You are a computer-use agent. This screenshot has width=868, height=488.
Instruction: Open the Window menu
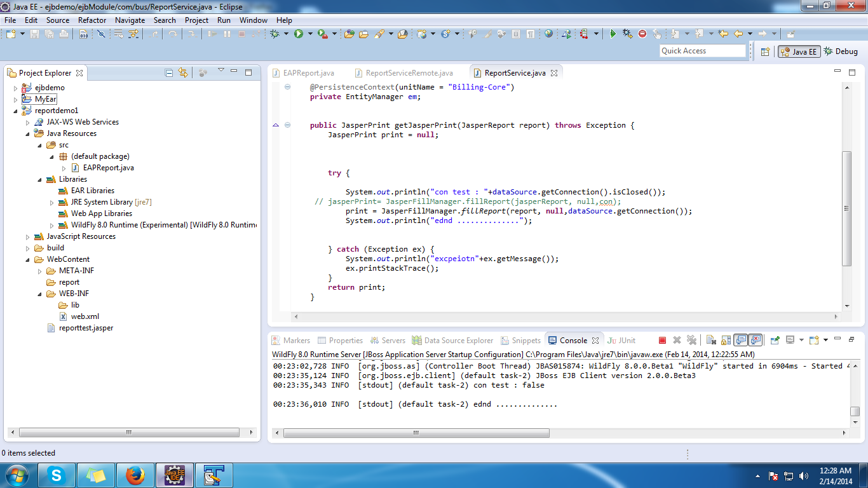(253, 20)
